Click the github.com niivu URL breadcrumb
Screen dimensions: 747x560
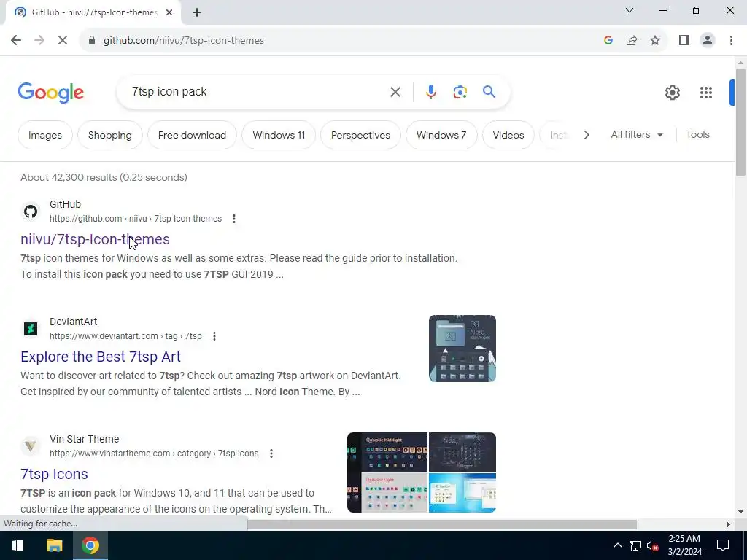(135, 219)
